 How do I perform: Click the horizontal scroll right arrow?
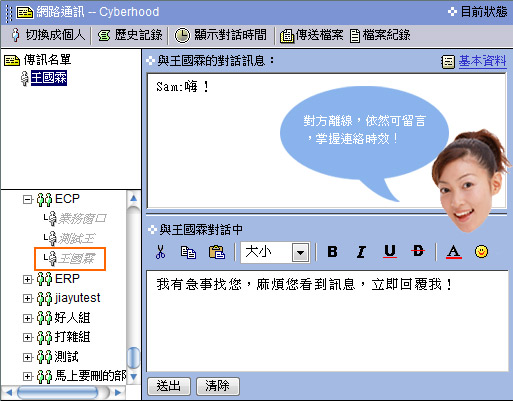[x=118, y=392]
